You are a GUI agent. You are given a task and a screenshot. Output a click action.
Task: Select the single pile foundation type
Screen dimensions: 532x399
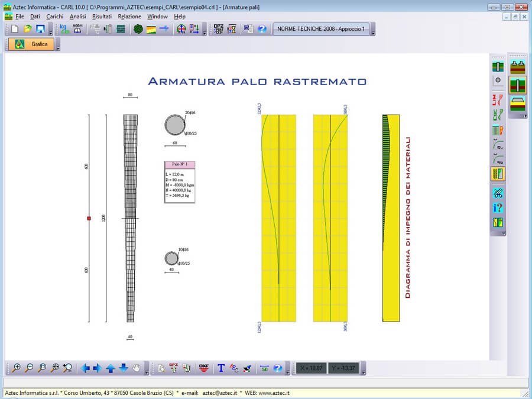pyautogui.click(x=518, y=85)
